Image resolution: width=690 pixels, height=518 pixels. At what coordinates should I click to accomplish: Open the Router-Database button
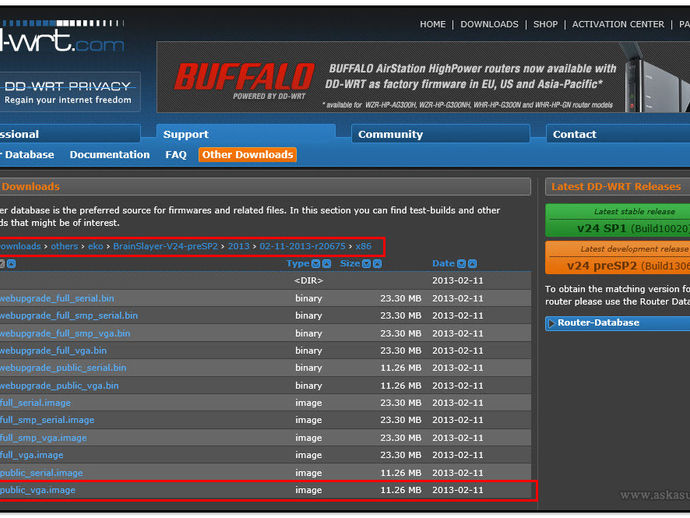(618, 323)
